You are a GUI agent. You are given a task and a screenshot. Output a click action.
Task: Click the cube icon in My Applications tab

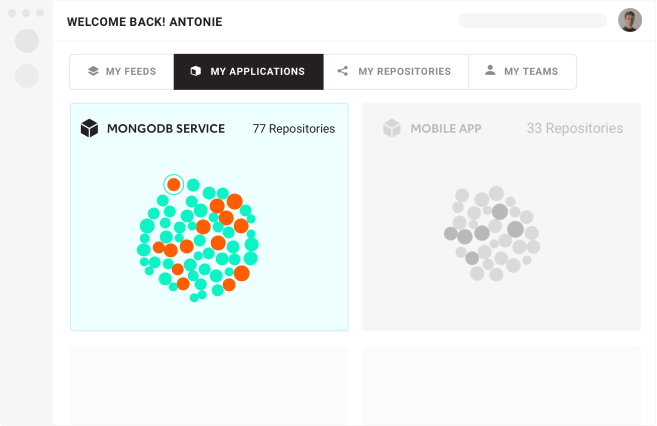[x=196, y=72]
